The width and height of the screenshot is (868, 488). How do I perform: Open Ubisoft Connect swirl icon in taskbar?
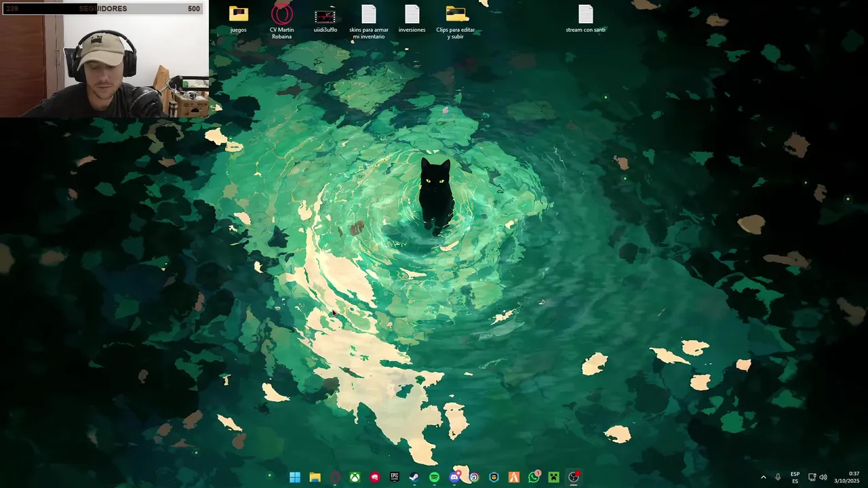click(474, 477)
